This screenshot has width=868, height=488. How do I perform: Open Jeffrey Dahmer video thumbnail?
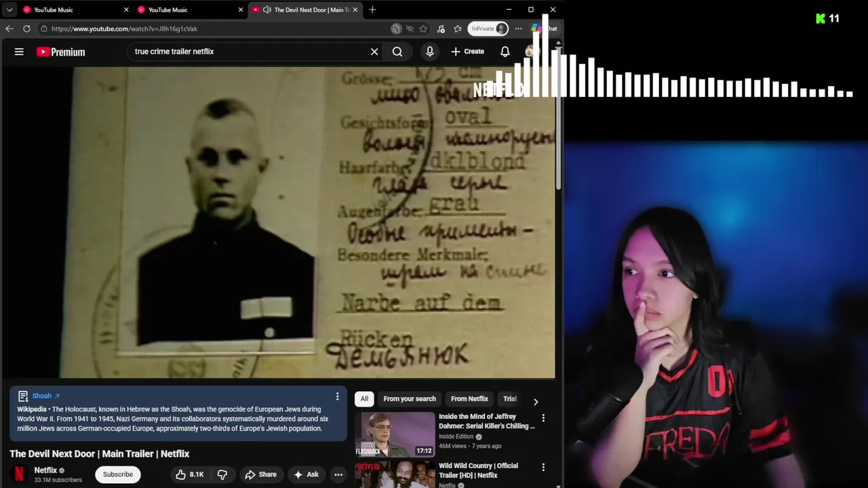tap(395, 434)
